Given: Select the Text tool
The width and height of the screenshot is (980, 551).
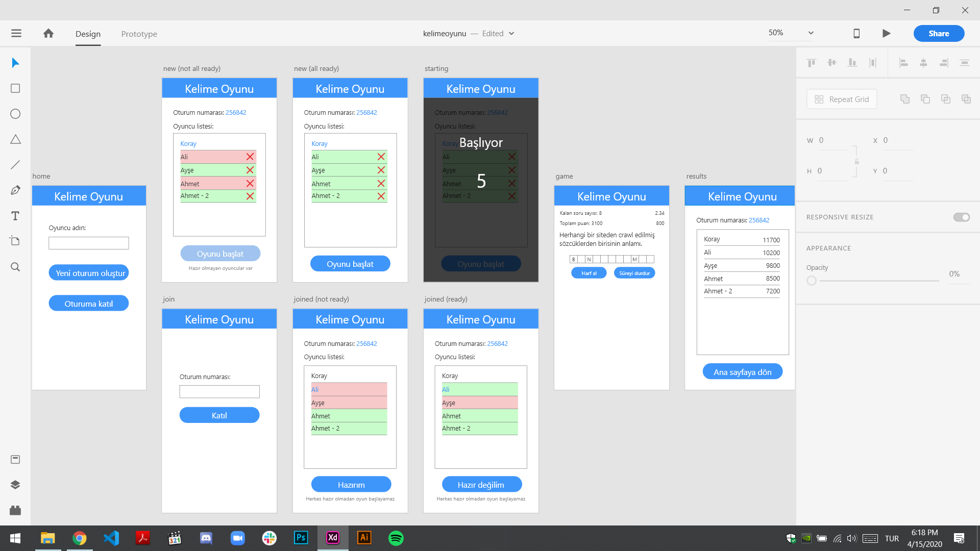Looking at the screenshot, I should tap(15, 216).
